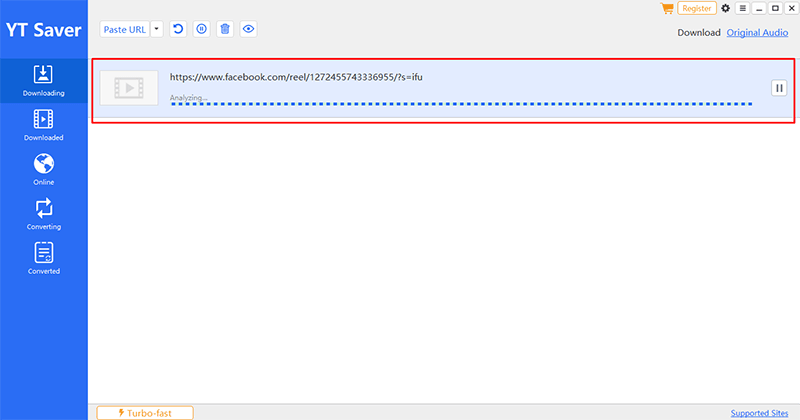Click the YT Saver logo
Image resolution: width=800 pixels, height=420 pixels.
click(44, 30)
